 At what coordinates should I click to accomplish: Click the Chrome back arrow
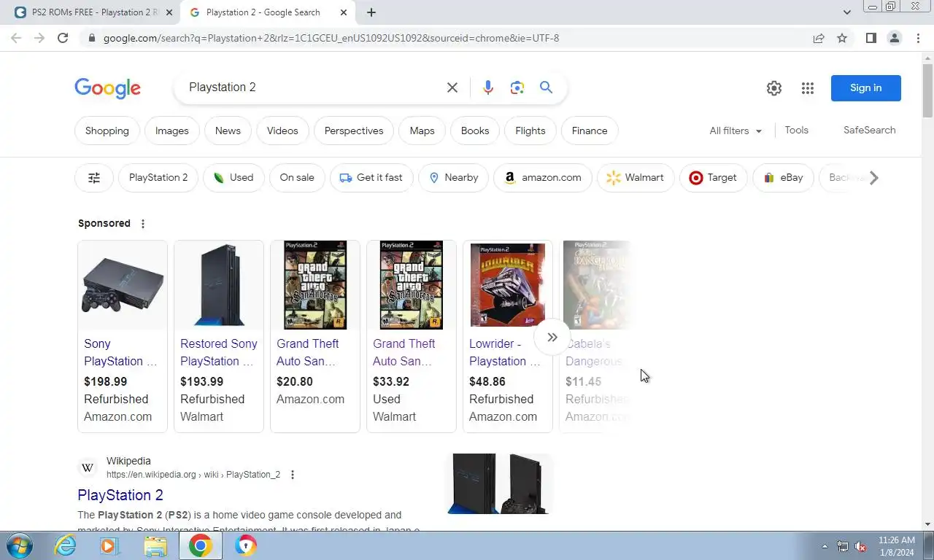coord(16,38)
